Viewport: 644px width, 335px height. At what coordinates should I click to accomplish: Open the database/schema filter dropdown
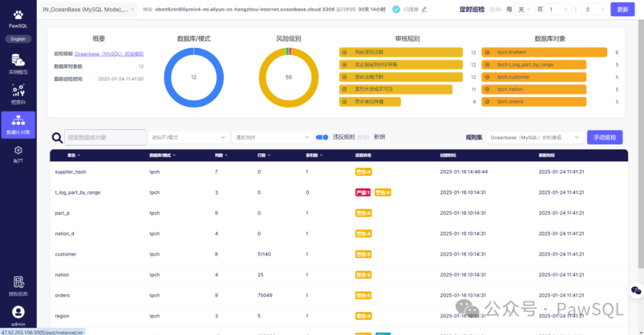tap(188, 138)
